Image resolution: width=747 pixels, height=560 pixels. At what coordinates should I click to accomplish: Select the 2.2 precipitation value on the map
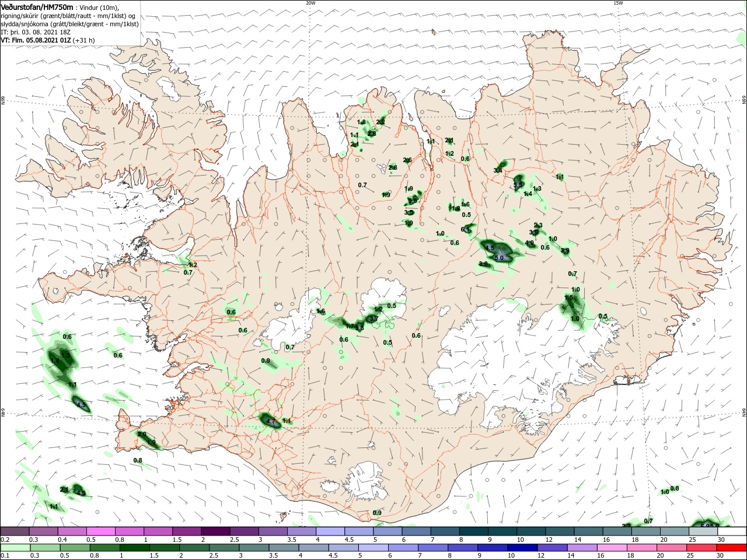tap(381, 121)
